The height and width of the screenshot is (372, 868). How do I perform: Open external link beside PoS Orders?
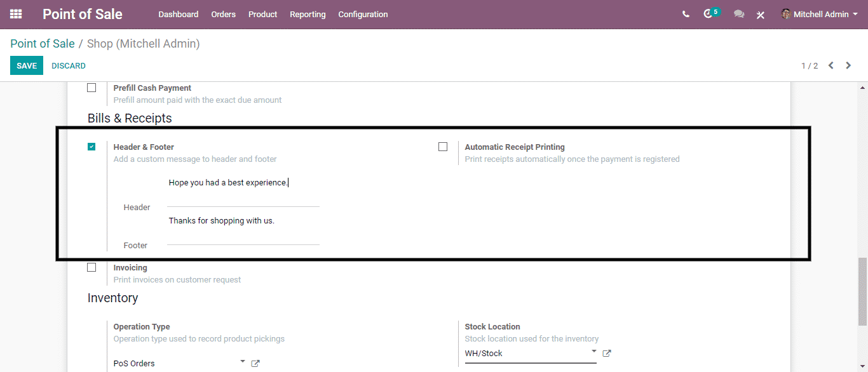(x=255, y=363)
